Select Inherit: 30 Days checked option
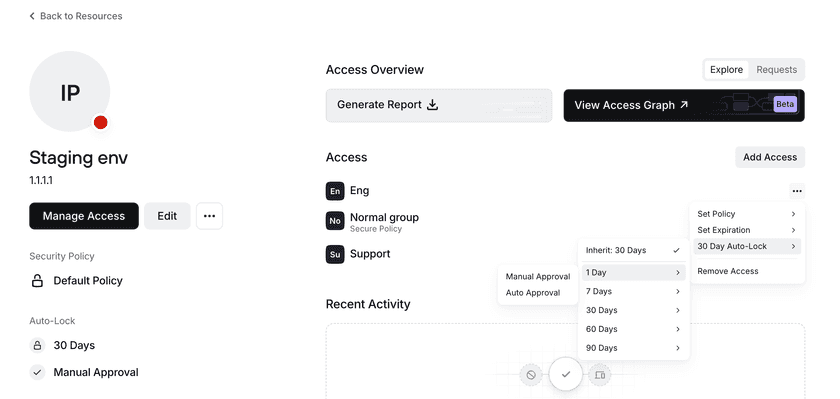This screenshot has width=840, height=399. pyautogui.click(x=633, y=250)
